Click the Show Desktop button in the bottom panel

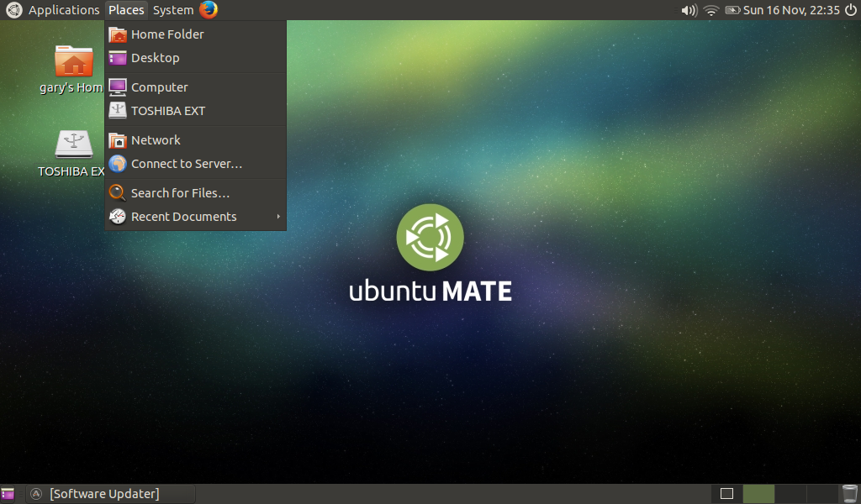tap(8, 494)
